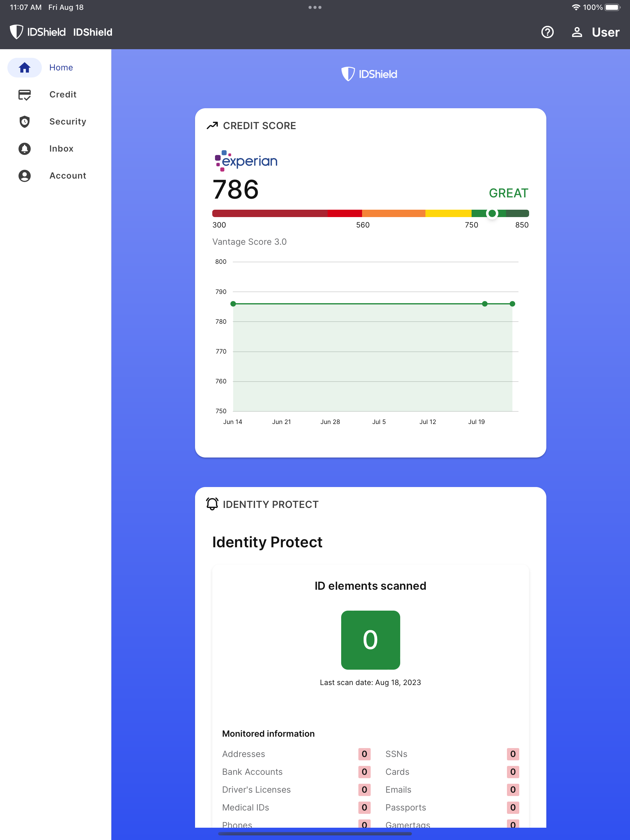The height and width of the screenshot is (840, 630).
Task: Click the 786 credit score value
Action: point(236,189)
